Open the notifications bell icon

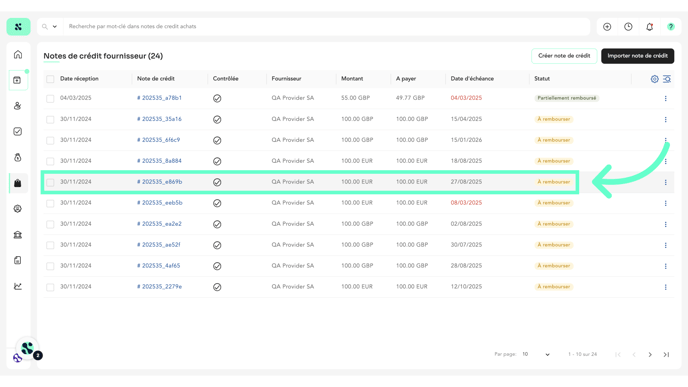649,27
